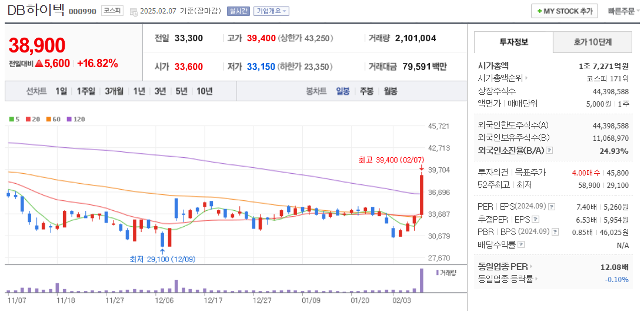Click the 고가 value 39,400
644x311 pixels.
point(261,39)
